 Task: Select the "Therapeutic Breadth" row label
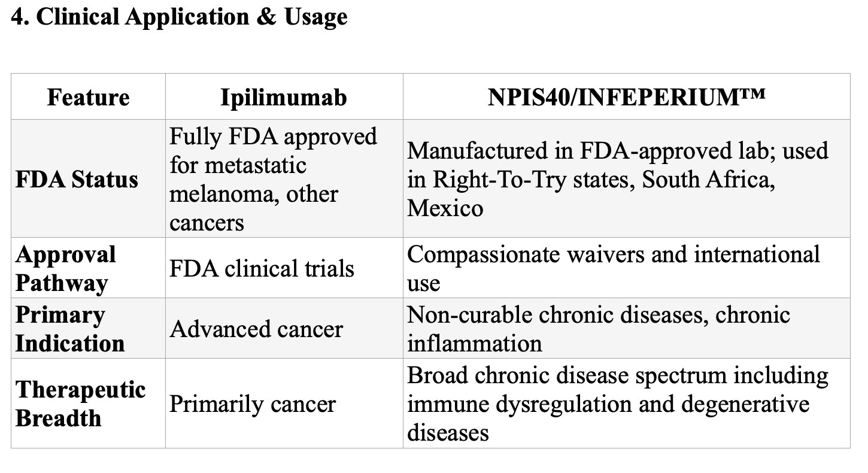(81, 404)
